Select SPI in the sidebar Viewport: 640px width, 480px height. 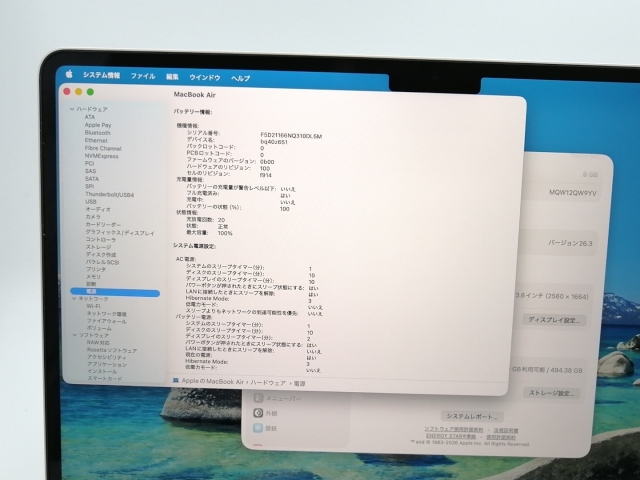click(x=89, y=187)
